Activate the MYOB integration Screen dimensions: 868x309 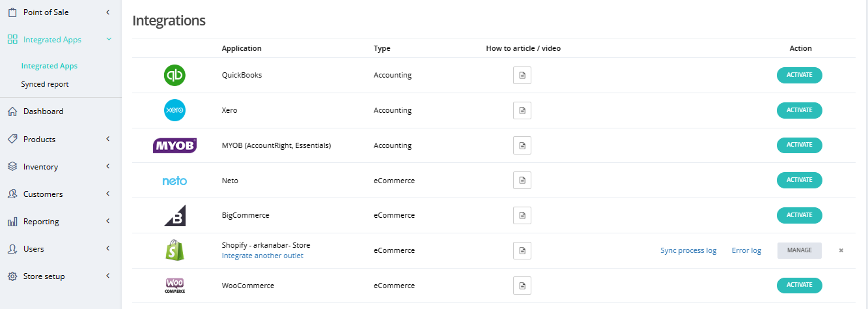(x=800, y=145)
